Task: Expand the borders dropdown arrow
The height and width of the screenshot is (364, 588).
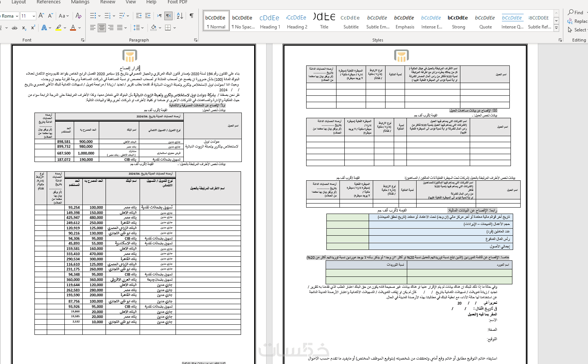Action: 174,28
